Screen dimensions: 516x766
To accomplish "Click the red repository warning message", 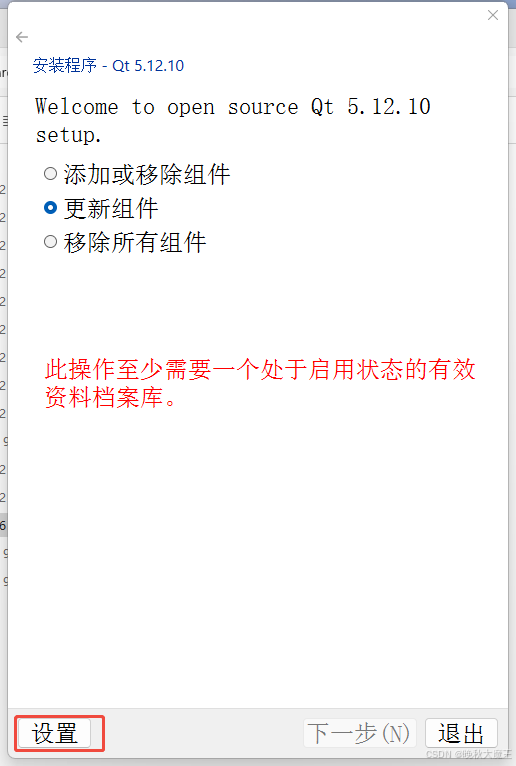I will (260, 383).
